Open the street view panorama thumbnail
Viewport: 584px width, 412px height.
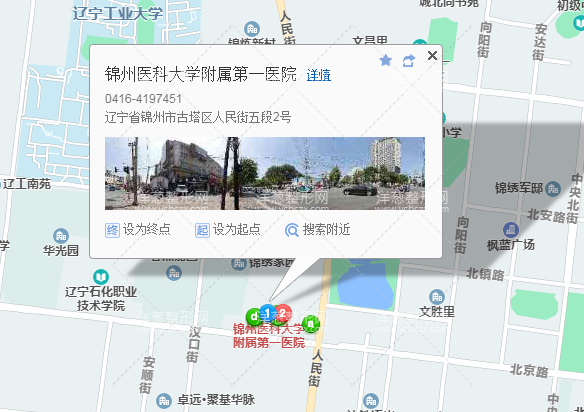tap(265, 173)
